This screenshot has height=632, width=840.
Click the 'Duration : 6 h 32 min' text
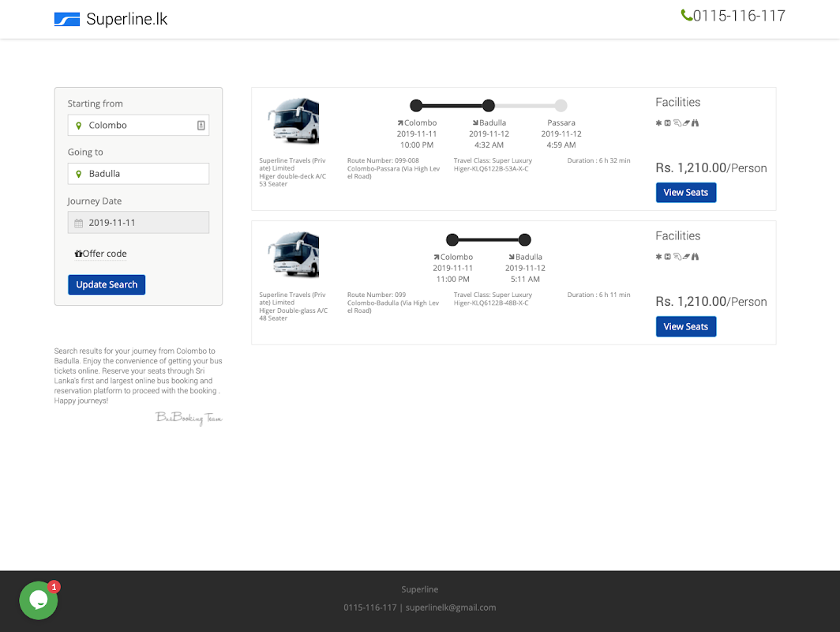point(599,160)
